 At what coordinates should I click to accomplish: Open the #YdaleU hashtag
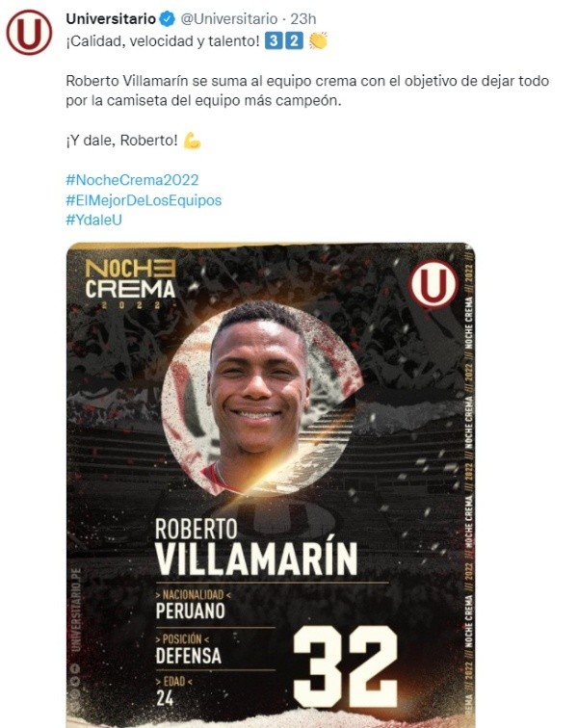[93, 221]
